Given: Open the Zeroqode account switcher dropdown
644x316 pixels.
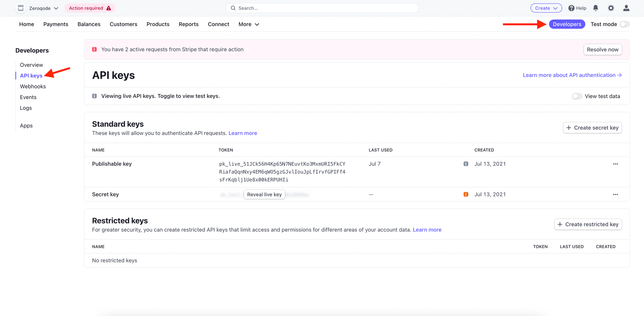Looking at the screenshot, I should [x=43, y=8].
